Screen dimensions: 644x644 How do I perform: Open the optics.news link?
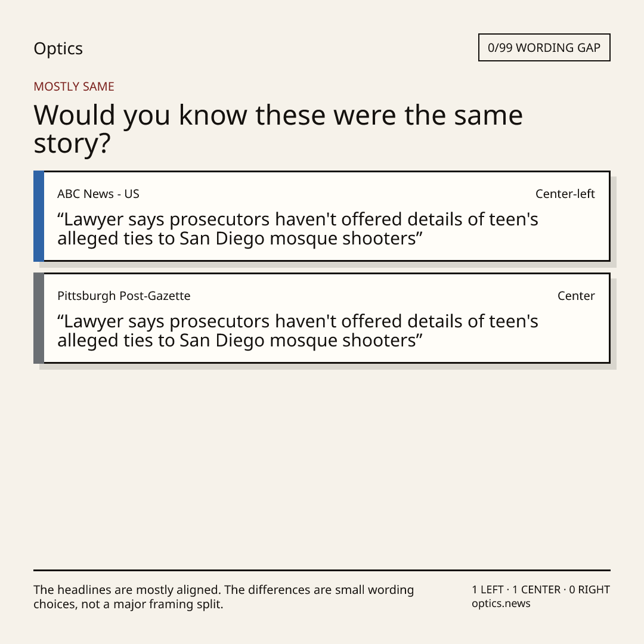click(x=501, y=603)
